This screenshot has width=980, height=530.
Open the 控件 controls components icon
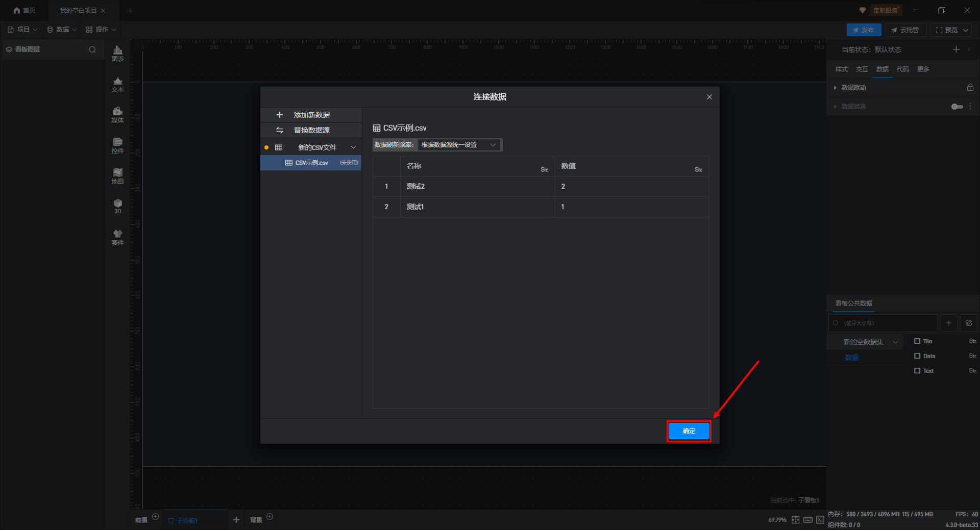coord(117,145)
